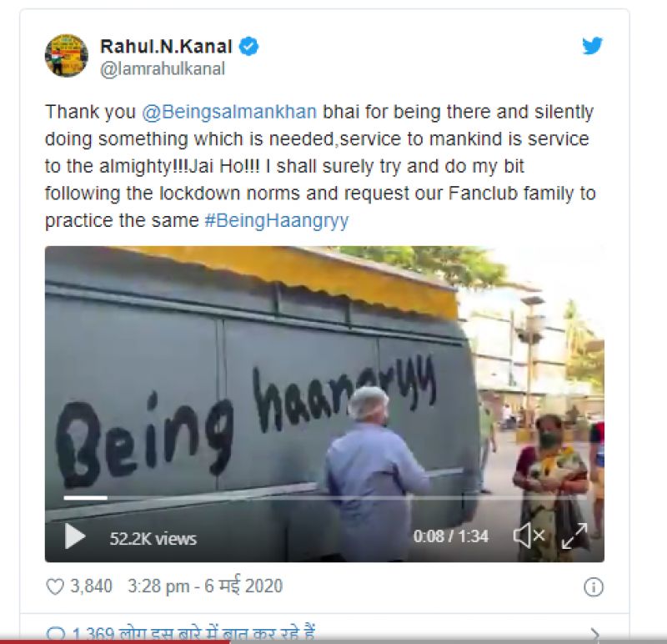
Task: Open Rahul.N.Kanal's profile avatar
Action: [x=67, y=56]
